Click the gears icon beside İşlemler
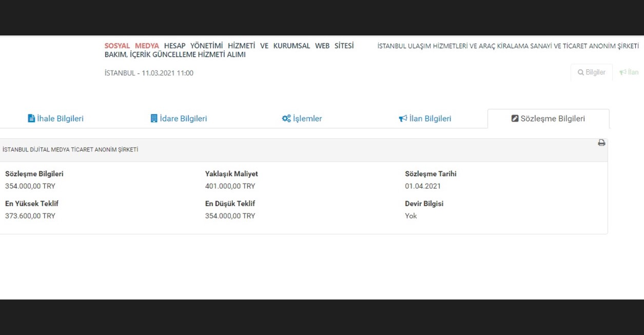This screenshot has height=335, width=644. tap(286, 119)
